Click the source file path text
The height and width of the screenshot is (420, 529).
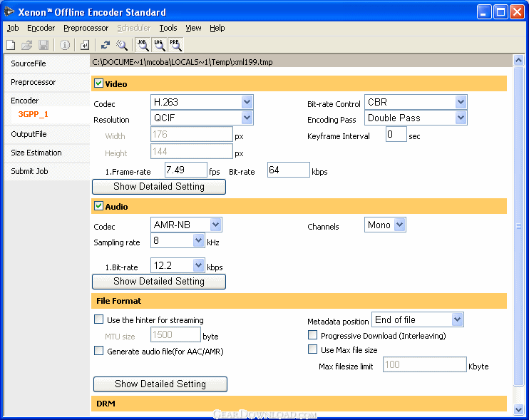click(x=183, y=62)
